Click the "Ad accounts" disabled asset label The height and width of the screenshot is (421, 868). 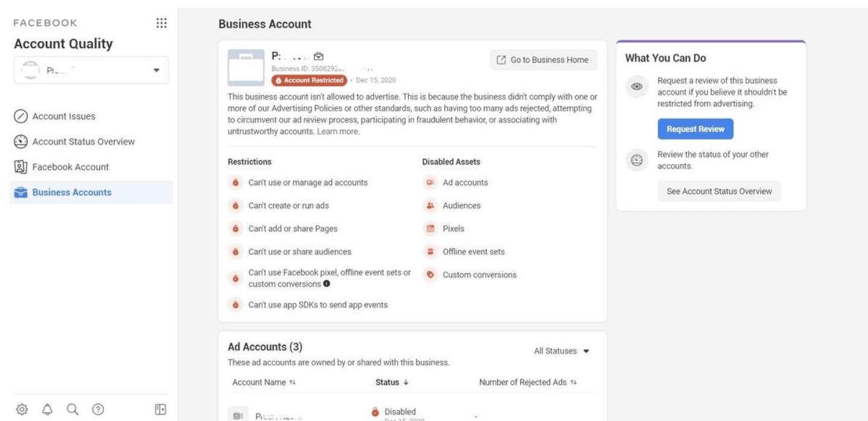(x=465, y=183)
